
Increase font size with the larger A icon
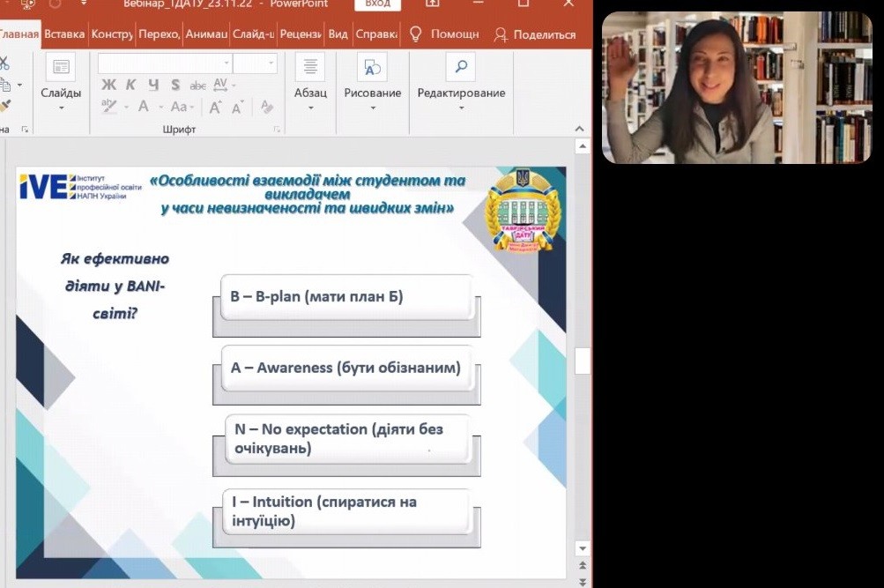pyautogui.click(x=215, y=106)
